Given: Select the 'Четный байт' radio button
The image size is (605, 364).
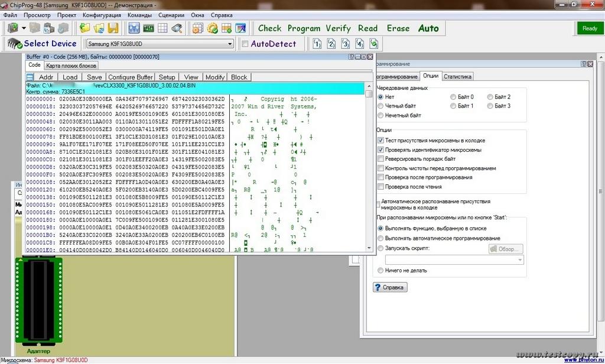Looking at the screenshot, I should click(x=381, y=106).
